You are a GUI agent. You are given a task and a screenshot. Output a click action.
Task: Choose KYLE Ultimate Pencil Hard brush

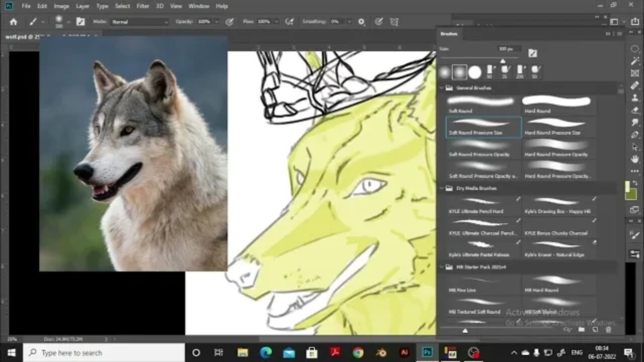484,206
